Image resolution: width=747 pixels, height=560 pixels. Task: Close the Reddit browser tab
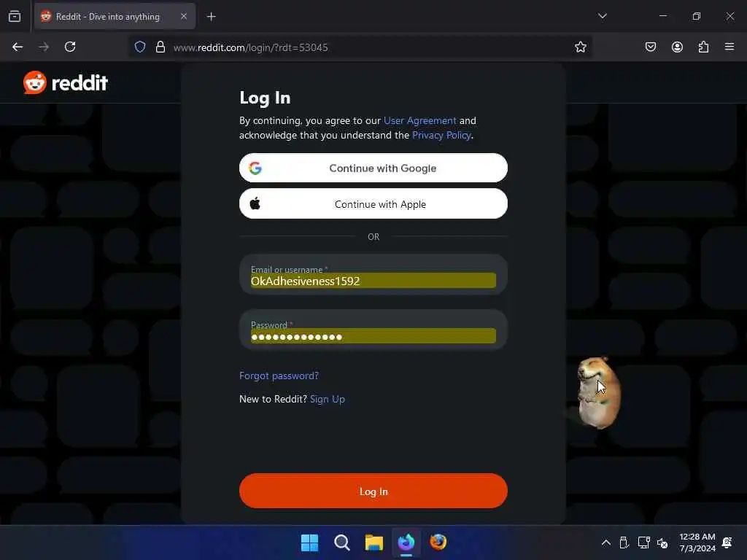(183, 16)
